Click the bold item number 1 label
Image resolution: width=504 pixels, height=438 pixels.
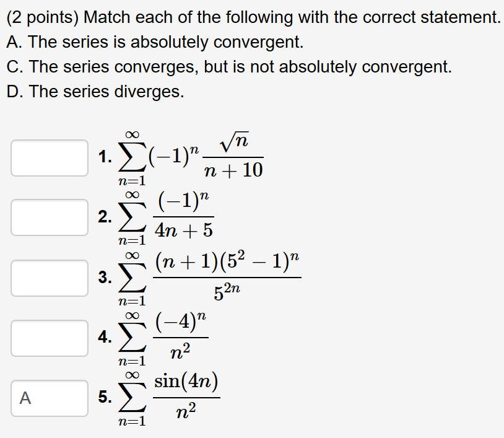pos(105,157)
